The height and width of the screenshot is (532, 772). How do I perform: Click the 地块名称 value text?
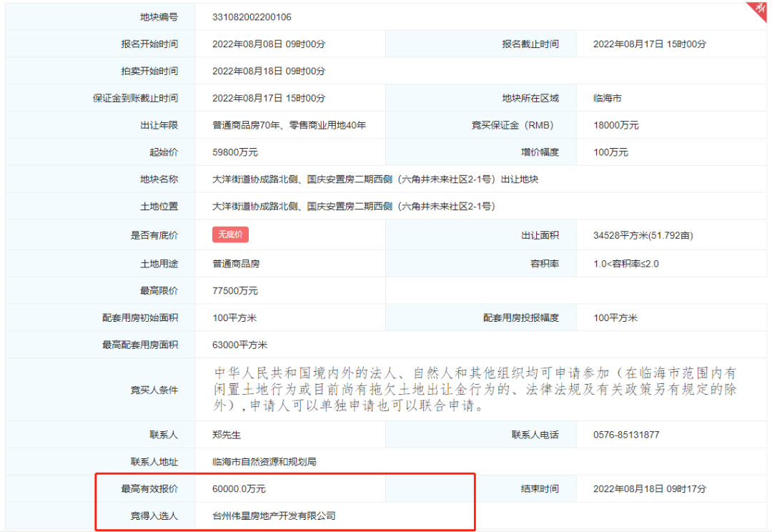(x=375, y=179)
